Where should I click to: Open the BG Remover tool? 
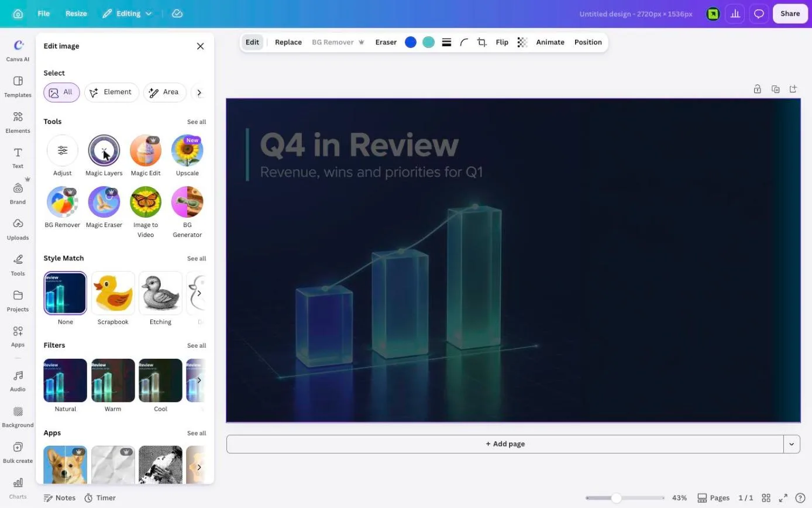pos(63,202)
